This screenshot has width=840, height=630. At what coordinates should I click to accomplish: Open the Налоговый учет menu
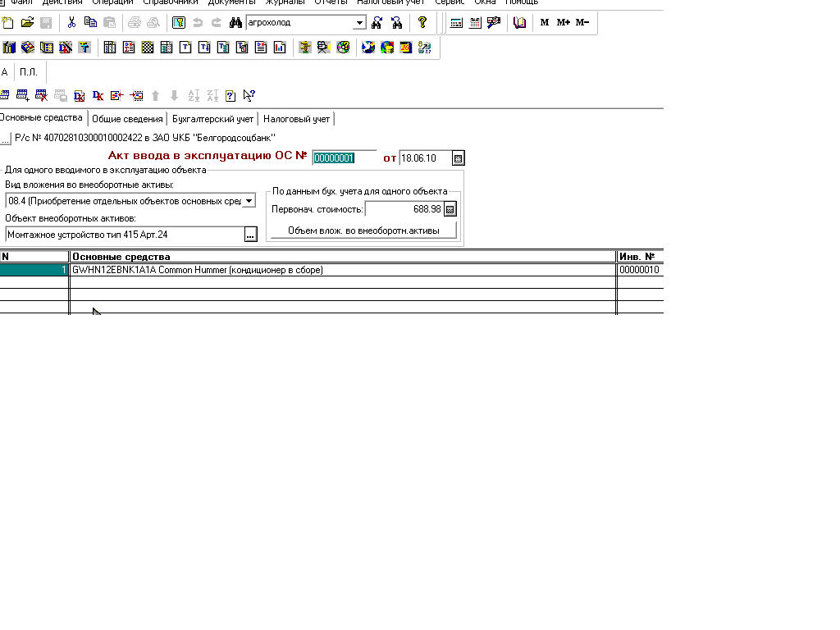coord(390,2)
